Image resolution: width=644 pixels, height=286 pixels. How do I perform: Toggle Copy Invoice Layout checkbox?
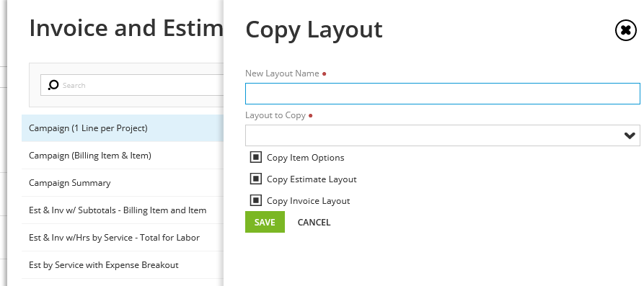click(x=255, y=201)
